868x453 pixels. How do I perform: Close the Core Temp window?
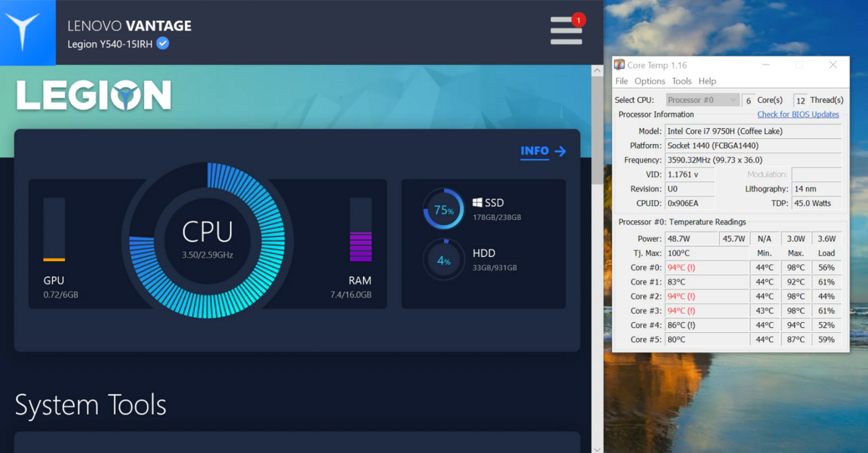pyautogui.click(x=833, y=65)
